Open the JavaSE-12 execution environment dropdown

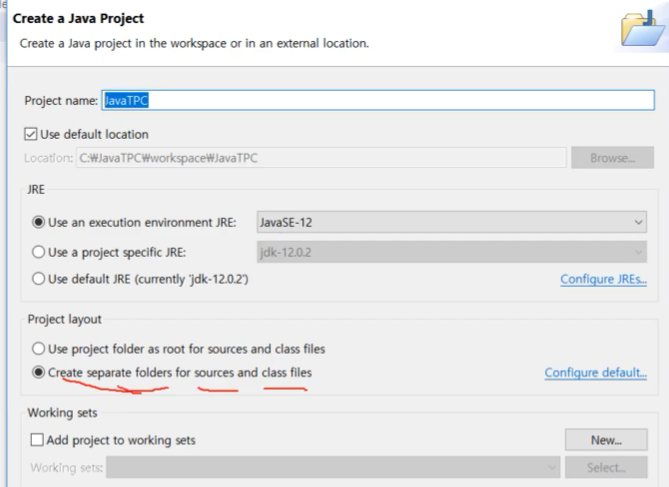[451, 222]
